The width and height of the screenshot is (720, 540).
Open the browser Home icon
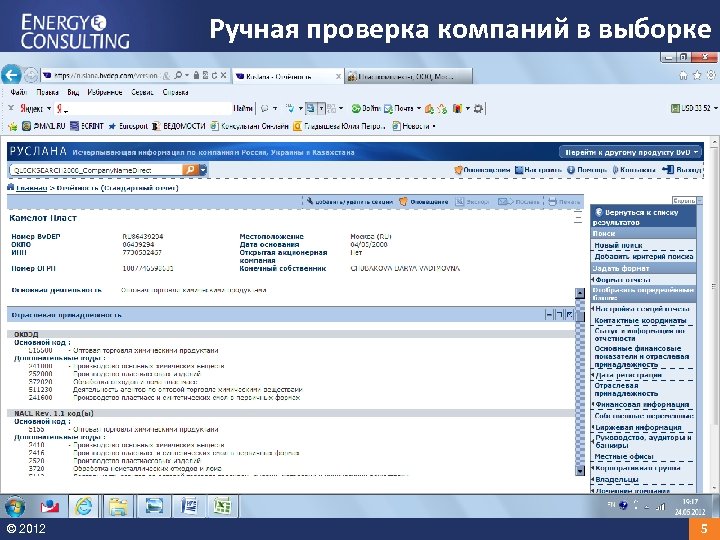(x=683, y=75)
